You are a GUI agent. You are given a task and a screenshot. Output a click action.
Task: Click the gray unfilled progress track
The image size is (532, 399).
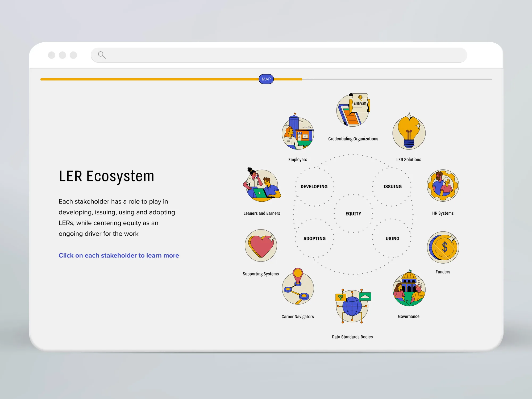point(396,79)
